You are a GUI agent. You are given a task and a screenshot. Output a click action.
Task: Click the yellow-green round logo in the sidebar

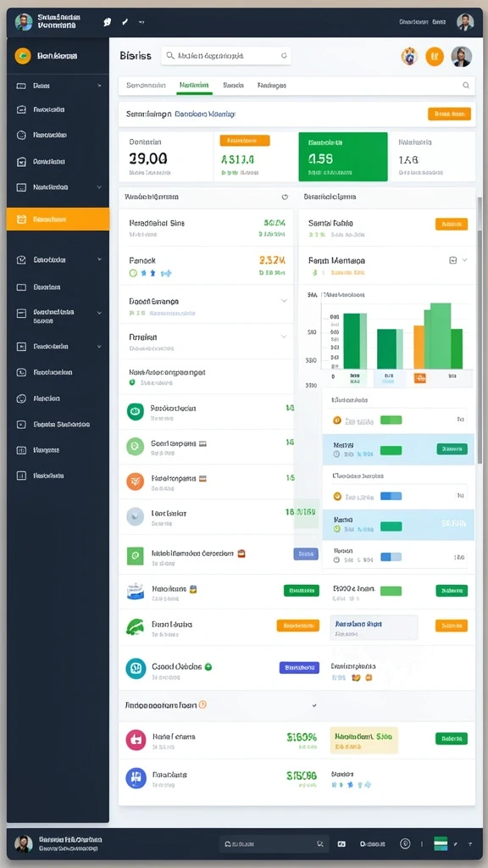pos(23,55)
